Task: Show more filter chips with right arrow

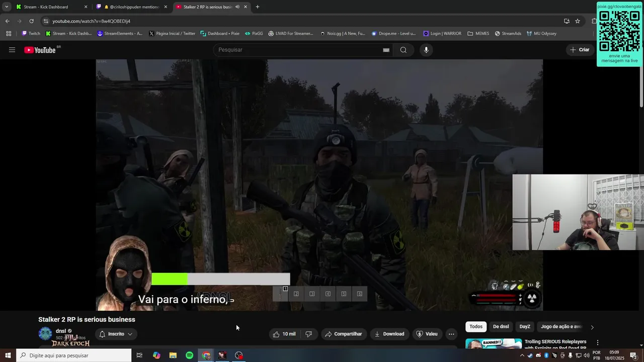Action: click(592, 327)
